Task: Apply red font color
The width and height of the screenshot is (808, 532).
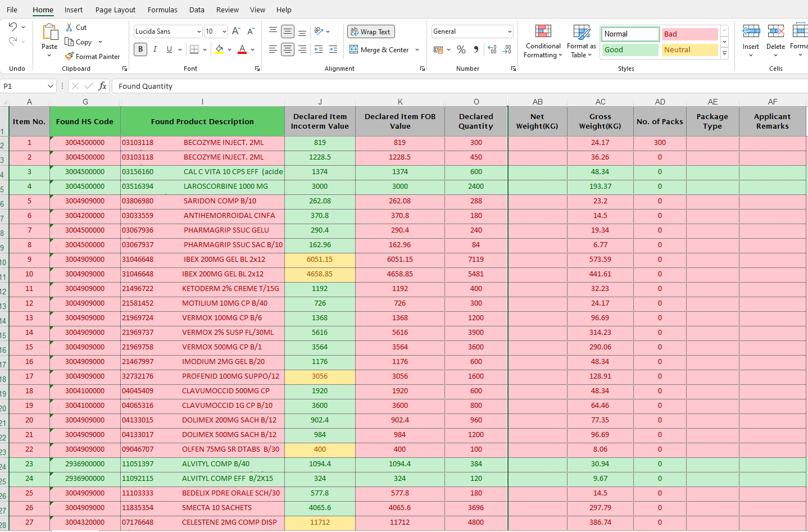Action: pyautogui.click(x=242, y=49)
